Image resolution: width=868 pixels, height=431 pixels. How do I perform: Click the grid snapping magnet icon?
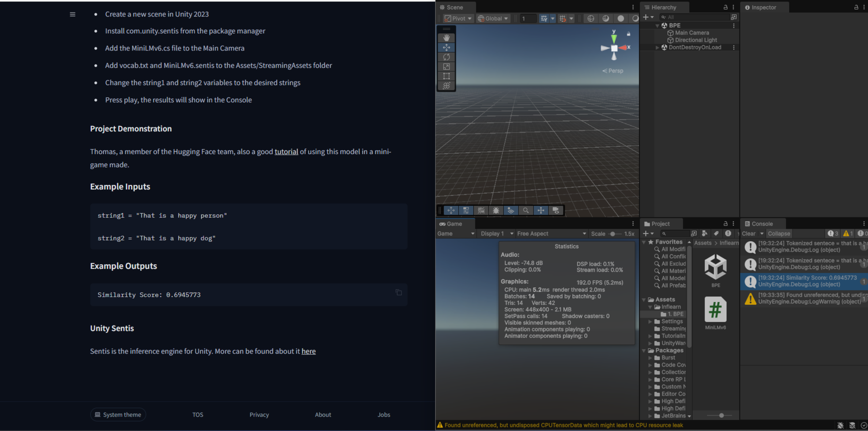point(562,18)
